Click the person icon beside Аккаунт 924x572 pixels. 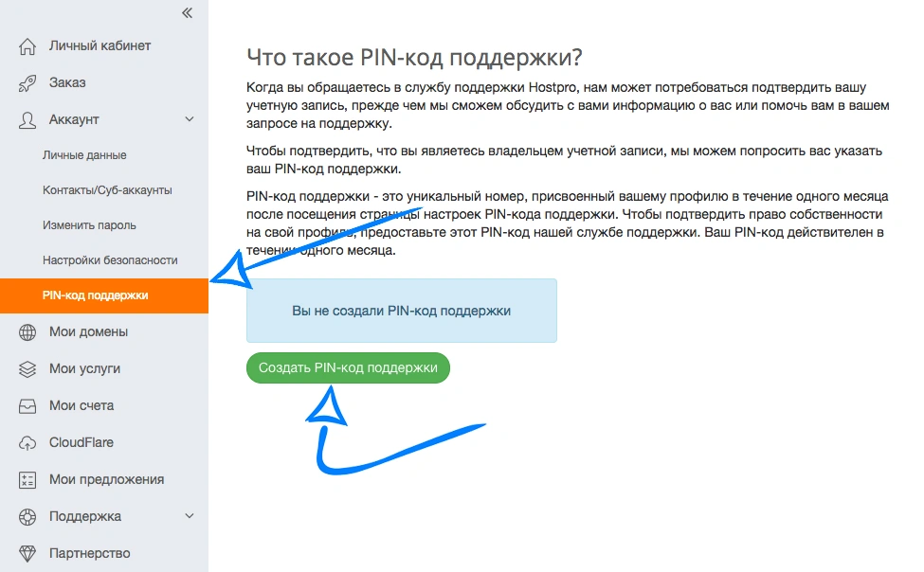tap(27, 120)
